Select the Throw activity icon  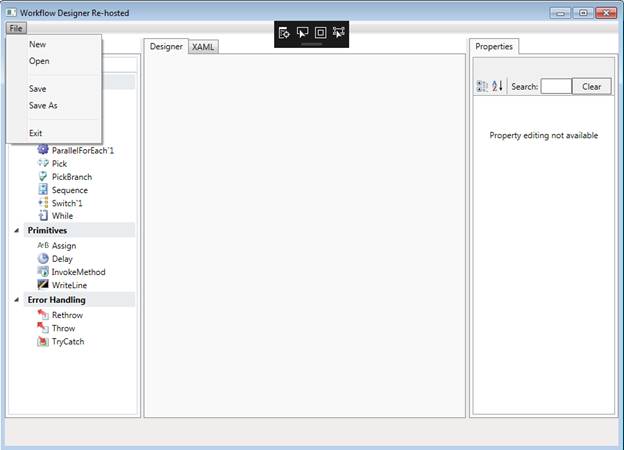[x=43, y=328]
